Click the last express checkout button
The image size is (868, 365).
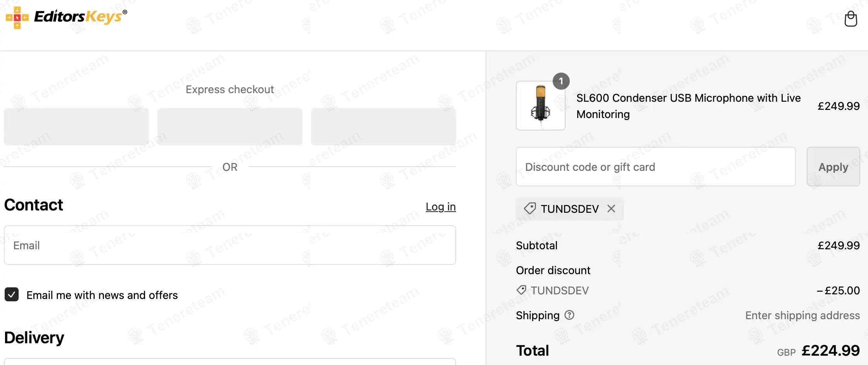point(383,127)
